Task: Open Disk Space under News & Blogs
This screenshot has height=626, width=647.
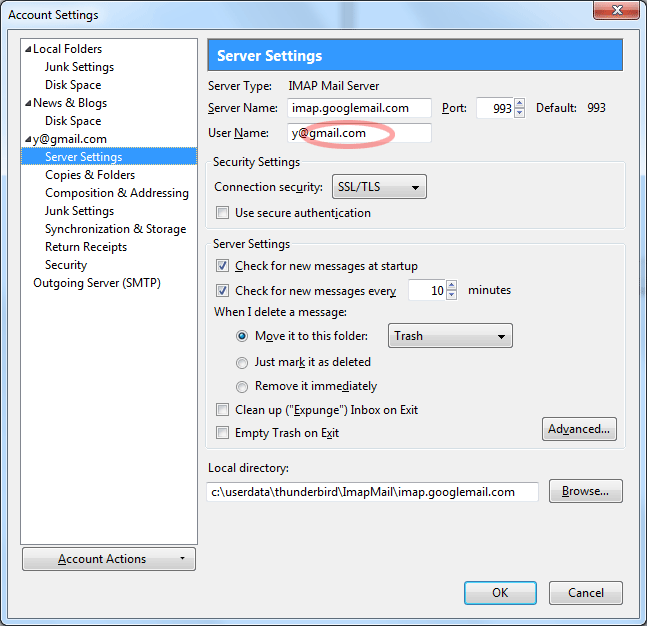Action: (x=73, y=121)
